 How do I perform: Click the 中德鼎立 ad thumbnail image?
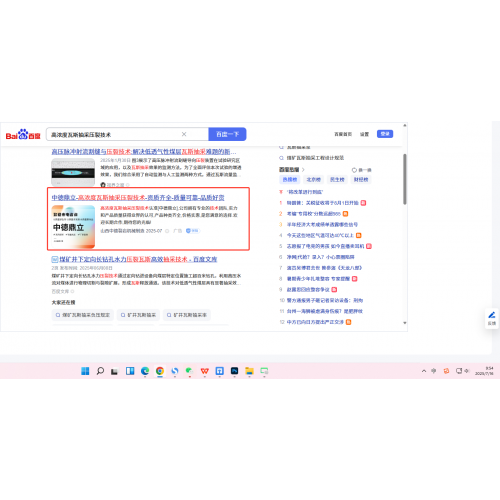point(73,226)
